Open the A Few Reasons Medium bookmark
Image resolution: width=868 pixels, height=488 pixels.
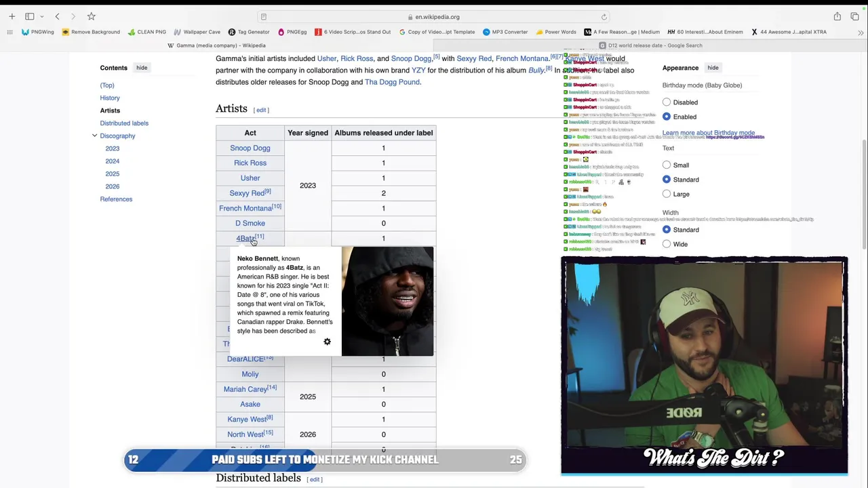tap(622, 32)
